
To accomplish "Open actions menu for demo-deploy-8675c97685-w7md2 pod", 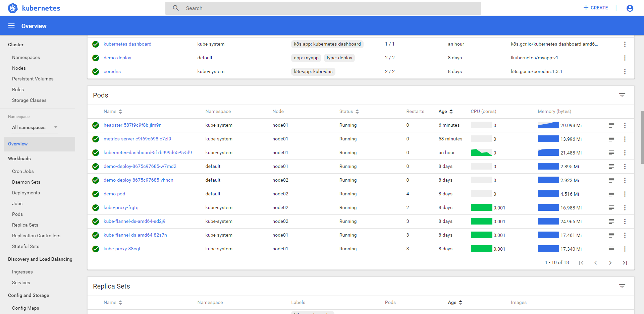I will 625,167.
